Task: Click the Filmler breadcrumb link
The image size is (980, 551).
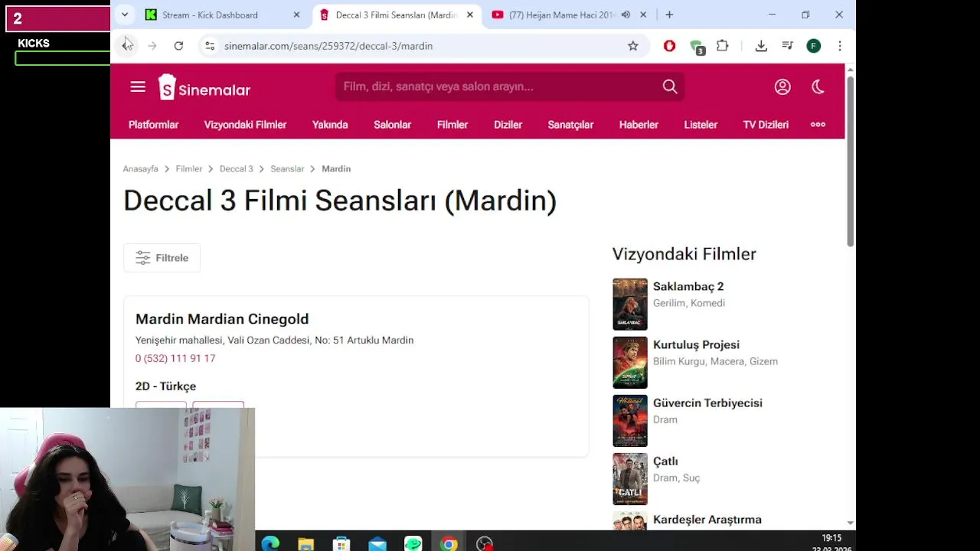Action: point(188,168)
